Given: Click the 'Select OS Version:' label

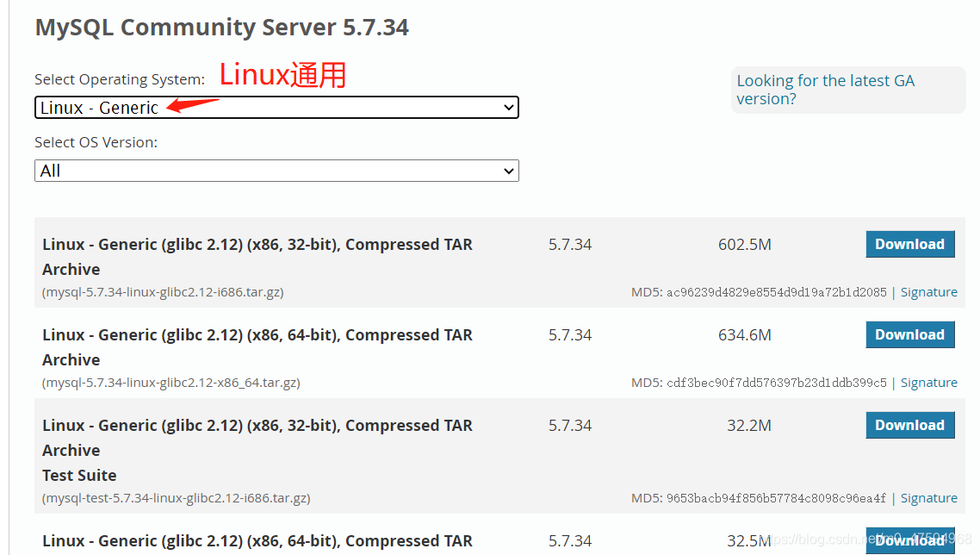Looking at the screenshot, I should coord(96,143).
